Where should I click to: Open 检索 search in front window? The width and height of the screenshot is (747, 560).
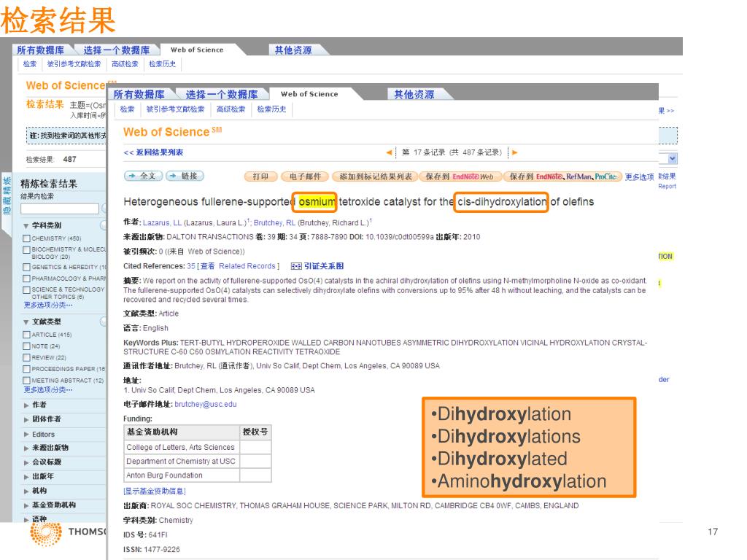click(x=127, y=109)
